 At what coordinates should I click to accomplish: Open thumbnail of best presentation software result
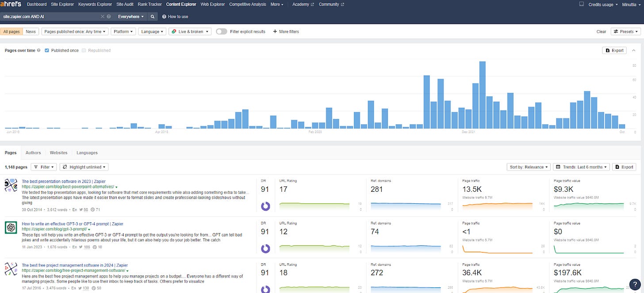pyautogui.click(x=11, y=185)
